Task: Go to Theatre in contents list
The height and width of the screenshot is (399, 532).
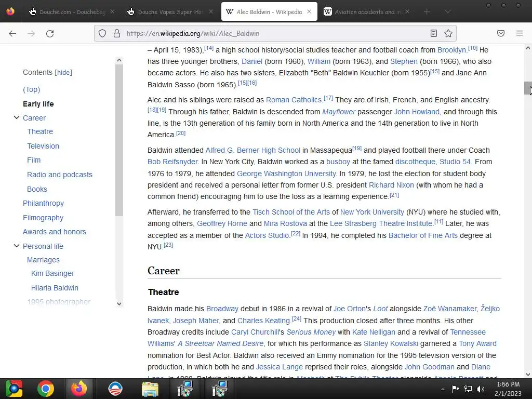Action: point(40,131)
